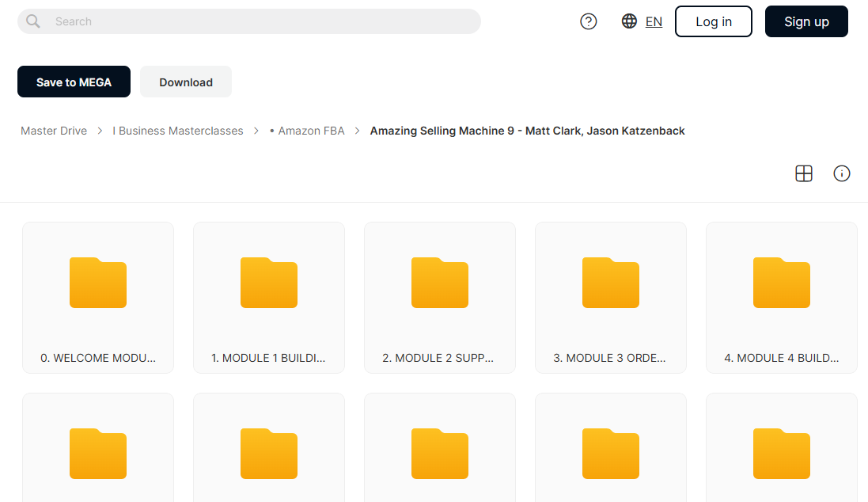The height and width of the screenshot is (502, 868).
Task: Select the 4. MODULE 4 BUILD... label
Action: 782,358
